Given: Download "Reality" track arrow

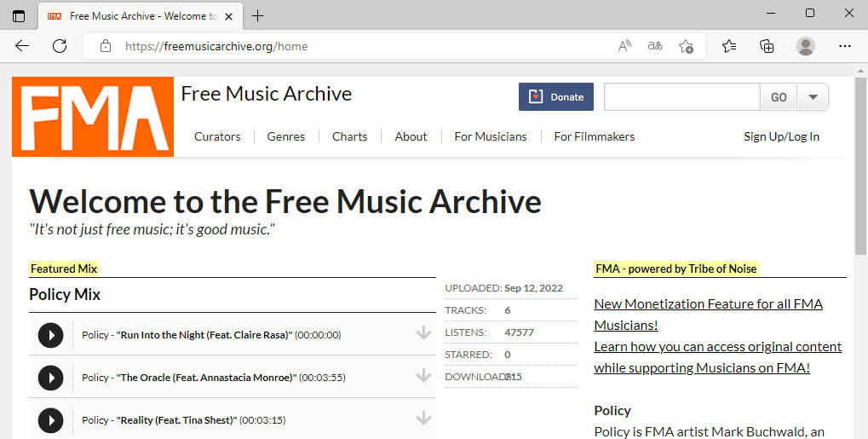Looking at the screenshot, I should click(423, 418).
